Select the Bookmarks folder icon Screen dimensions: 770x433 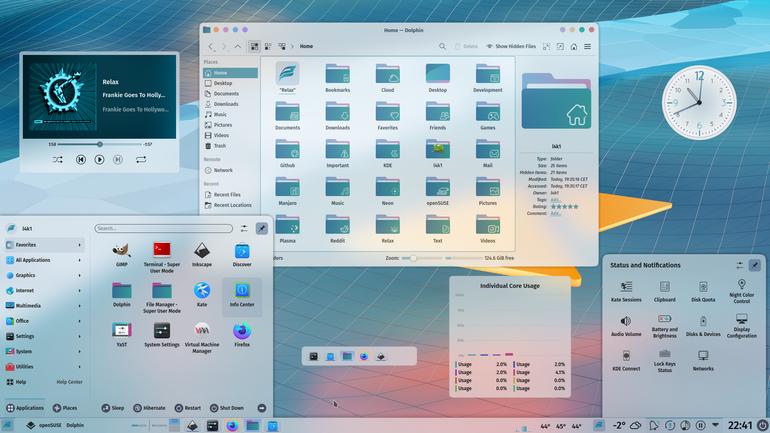(337, 74)
